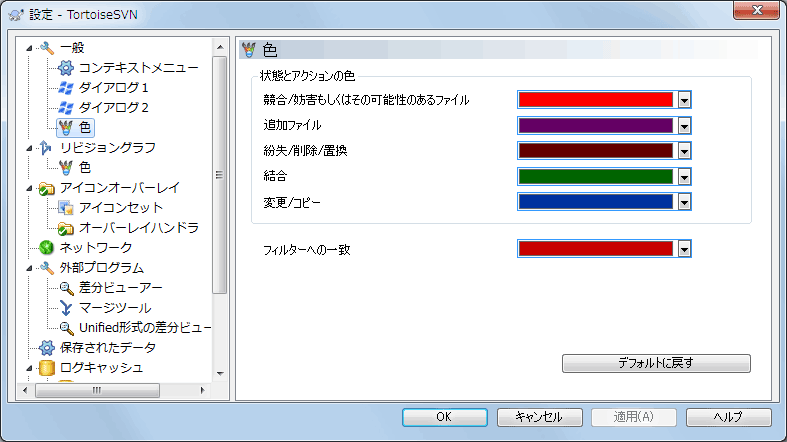Pick the blue 変更/コピー color swatch
The height and width of the screenshot is (442, 787).
[x=596, y=202]
